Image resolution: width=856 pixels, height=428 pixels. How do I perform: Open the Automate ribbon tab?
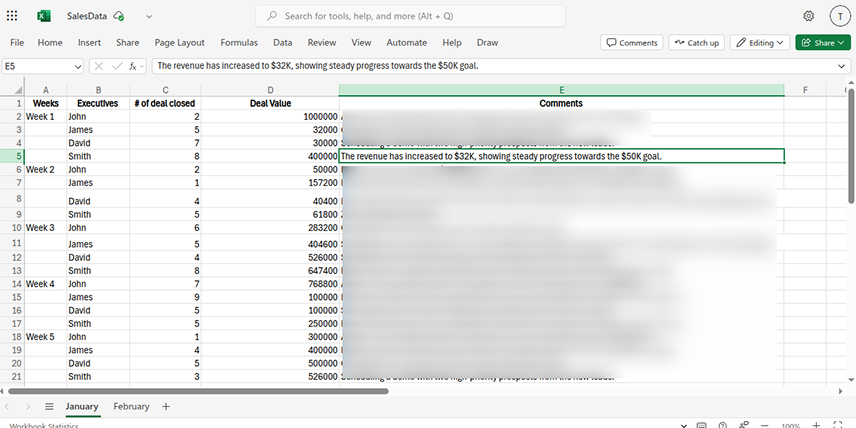pyautogui.click(x=407, y=43)
